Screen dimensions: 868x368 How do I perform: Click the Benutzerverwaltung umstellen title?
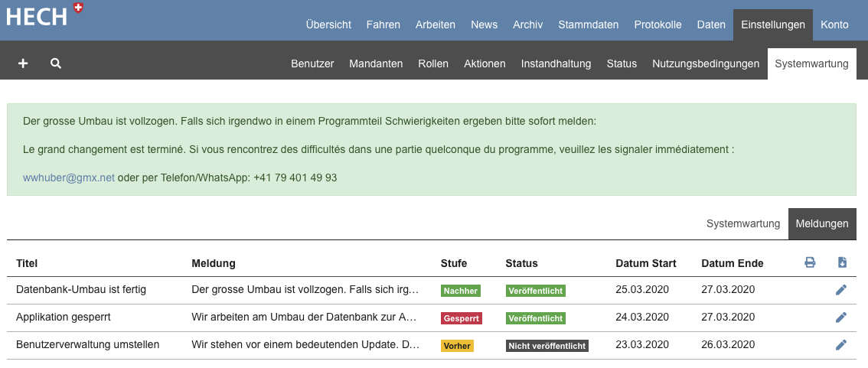tap(87, 345)
